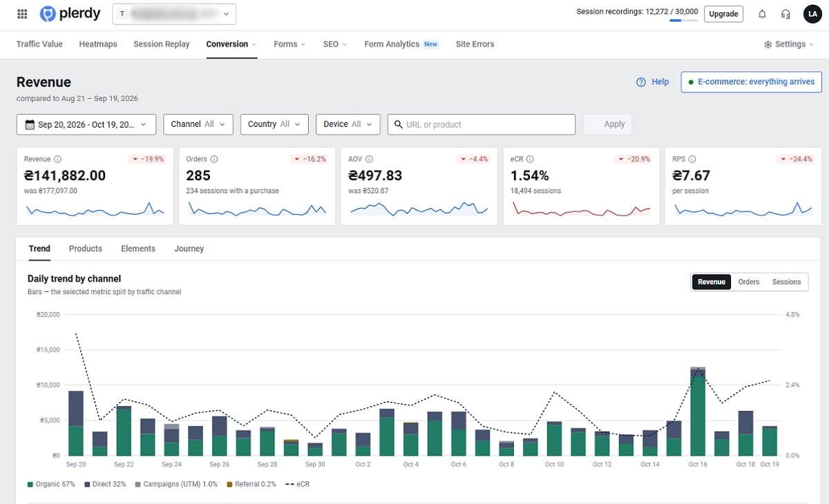Screen dimensions: 829x504
Task: Click E-commerce: everything arrives button
Action: [751, 81]
